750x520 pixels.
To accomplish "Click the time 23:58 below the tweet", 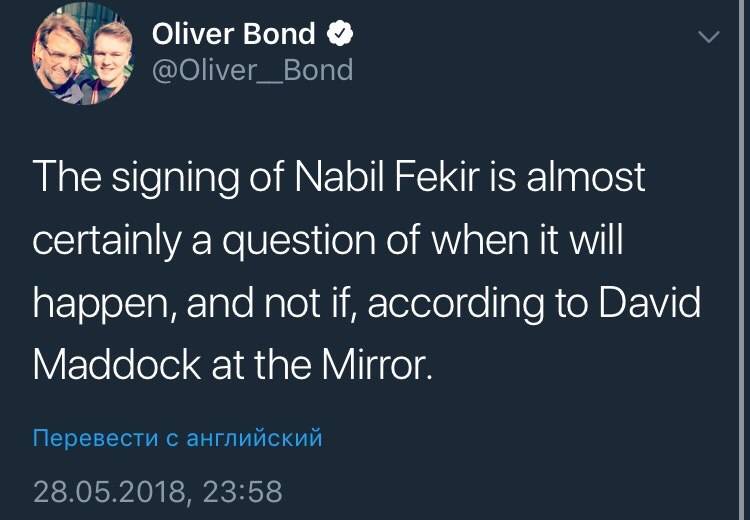I will pos(242,491).
